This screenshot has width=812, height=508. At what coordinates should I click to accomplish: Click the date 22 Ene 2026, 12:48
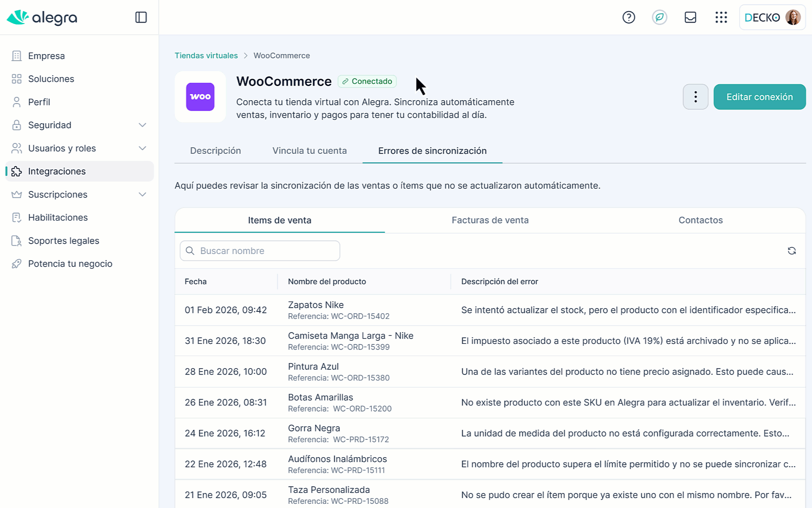click(226, 464)
